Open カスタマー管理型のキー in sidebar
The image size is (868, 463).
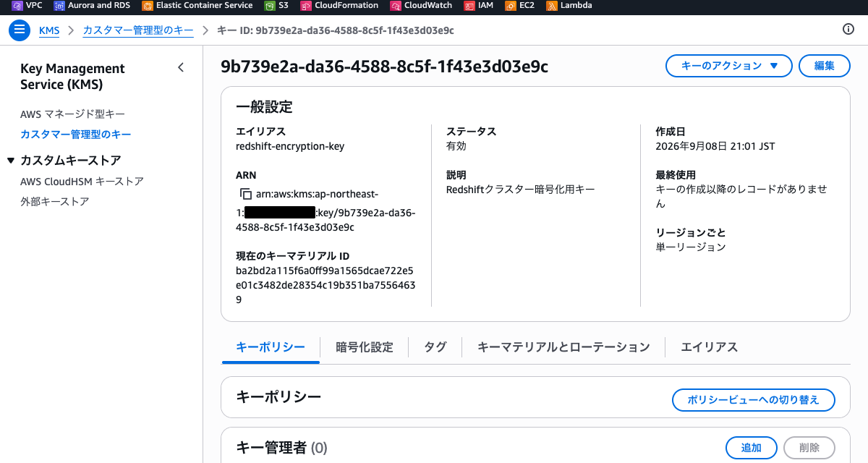76,135
